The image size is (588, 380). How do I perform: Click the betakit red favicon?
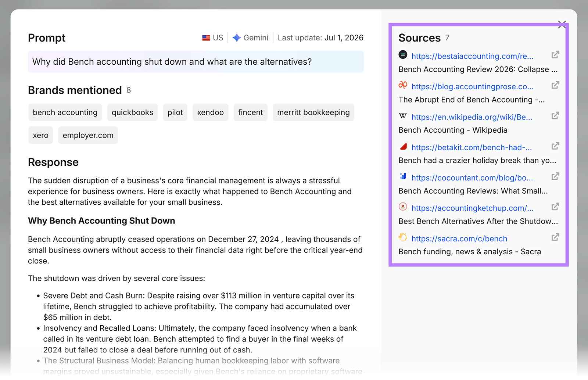pyautogui.click(x=403, y=146)
